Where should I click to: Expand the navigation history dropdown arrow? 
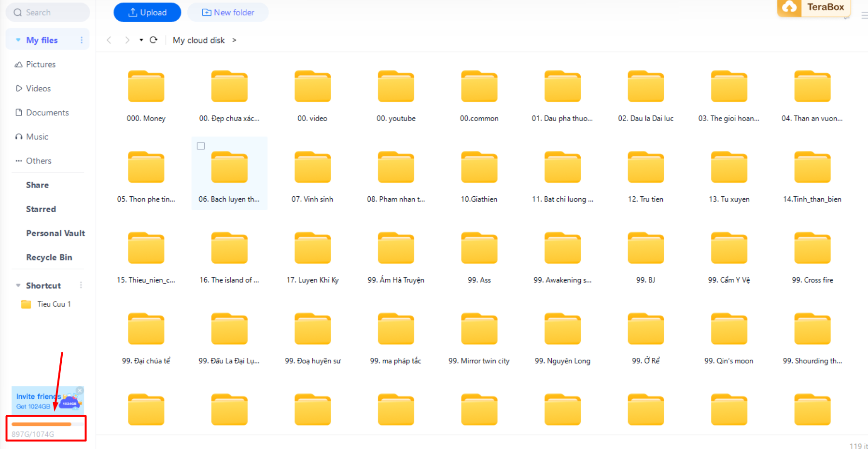[x=141, y=40]
